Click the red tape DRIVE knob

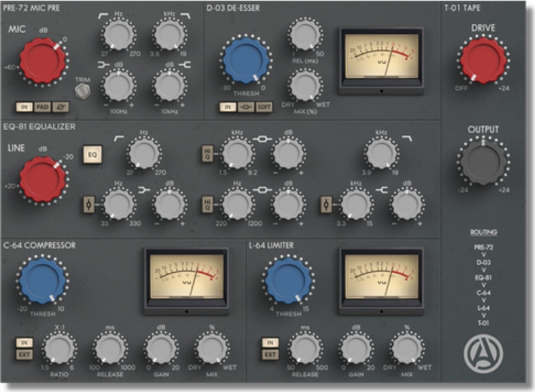point(483,61)
